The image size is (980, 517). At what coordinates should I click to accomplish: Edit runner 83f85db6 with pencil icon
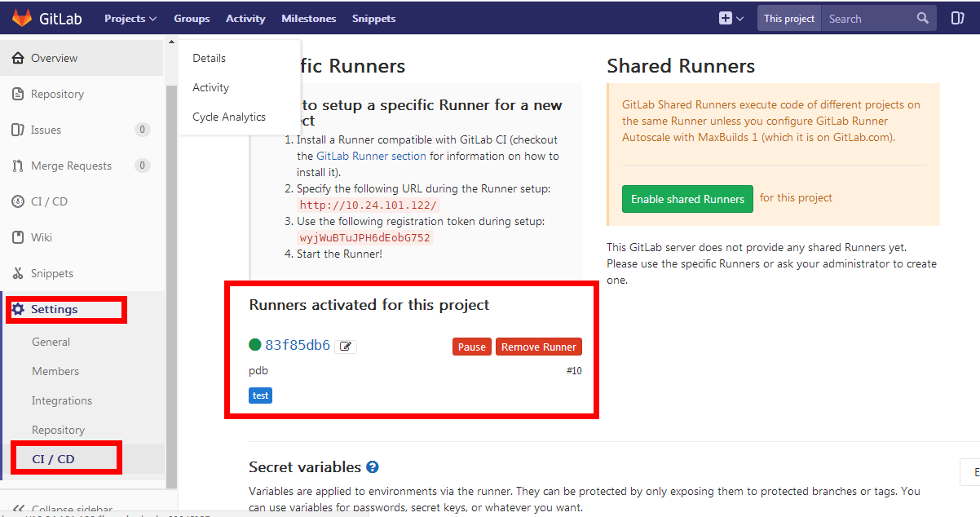pos(346,347)
